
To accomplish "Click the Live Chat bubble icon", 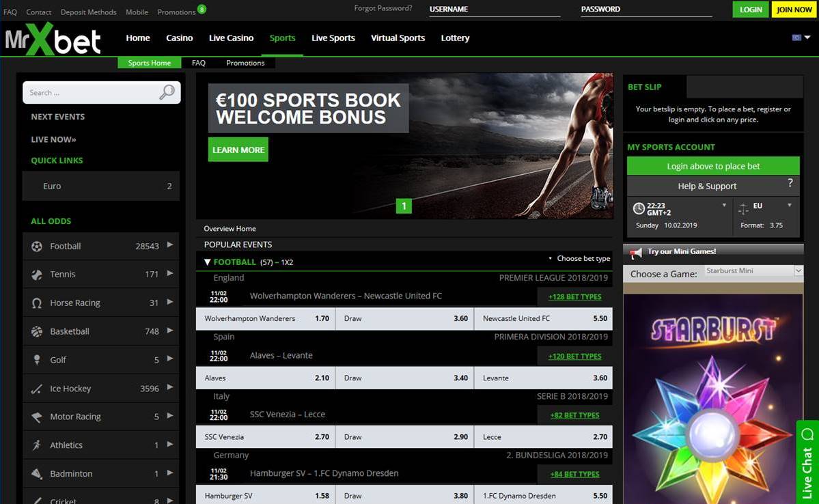I will (807, 434).
